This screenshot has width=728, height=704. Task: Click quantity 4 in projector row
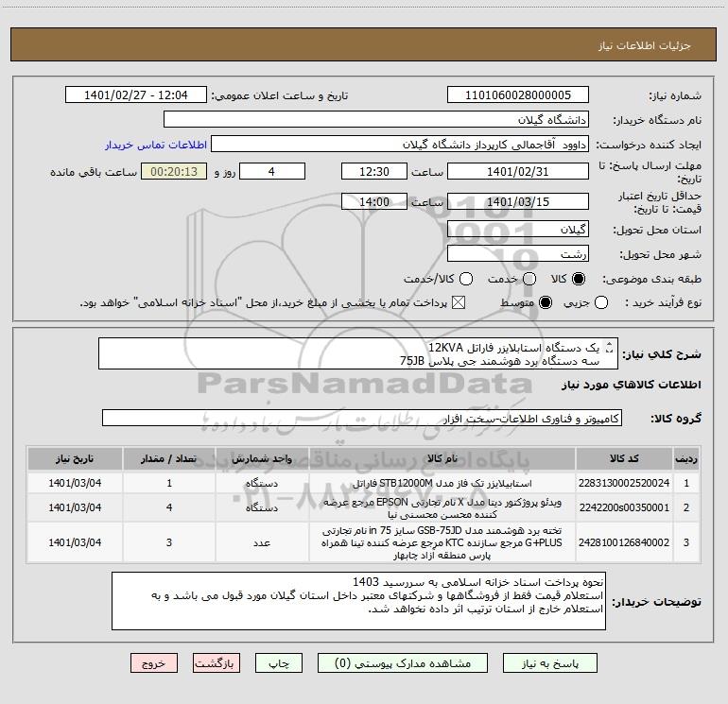pos(169,507)
